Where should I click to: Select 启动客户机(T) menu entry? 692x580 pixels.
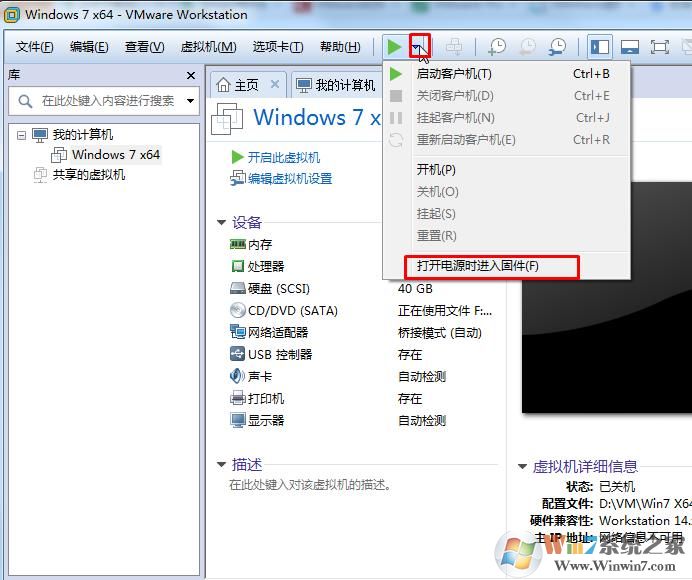(507, 74)
